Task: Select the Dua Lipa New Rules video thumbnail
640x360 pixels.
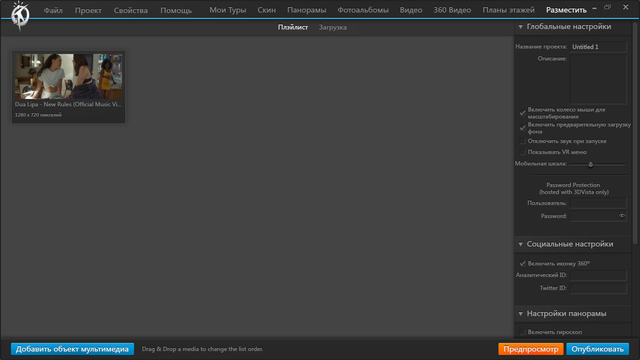Action: pos(68,87)
